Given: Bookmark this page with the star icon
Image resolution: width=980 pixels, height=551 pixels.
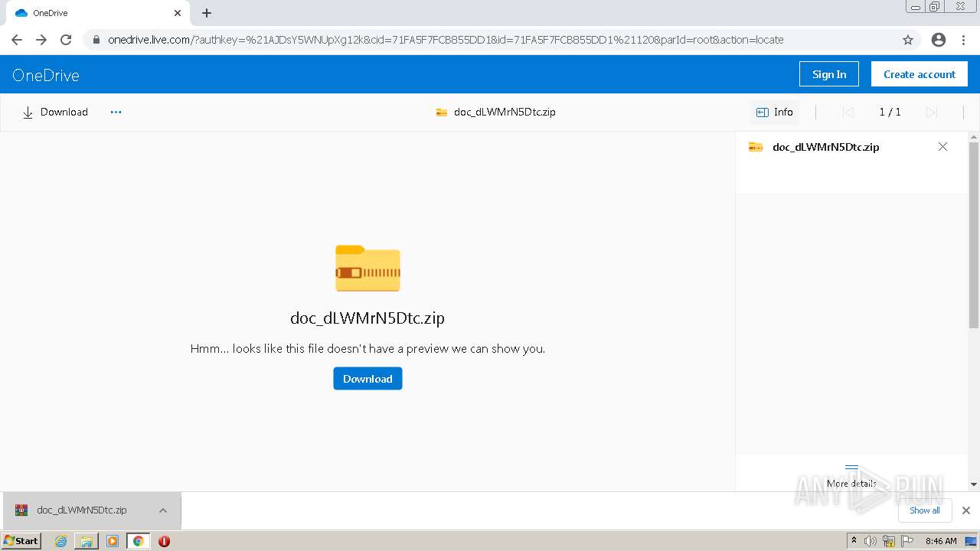Looking at the screenshot, I should click(x=908, y=40).
